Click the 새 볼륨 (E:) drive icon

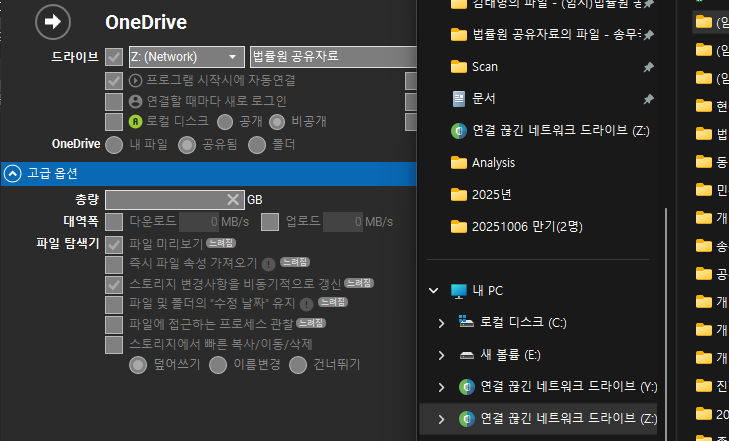[466, 354]
